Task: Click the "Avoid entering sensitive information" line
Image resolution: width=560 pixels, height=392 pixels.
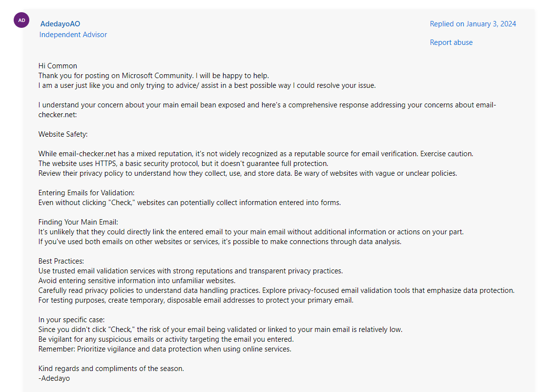Action: click(137, 281)
